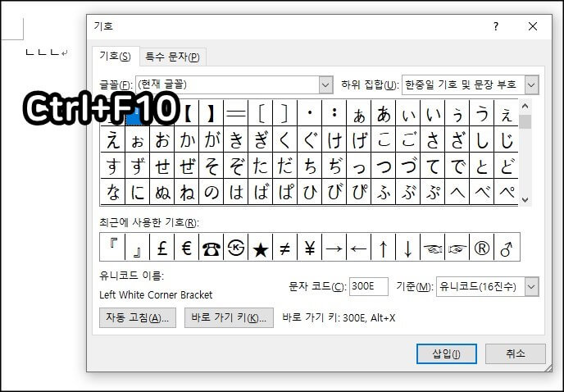Screen dimensions: 564x392
Task: Choose the right-pointing hand in recent symbols
Action: pyautogui.click(x=457, y=247)
